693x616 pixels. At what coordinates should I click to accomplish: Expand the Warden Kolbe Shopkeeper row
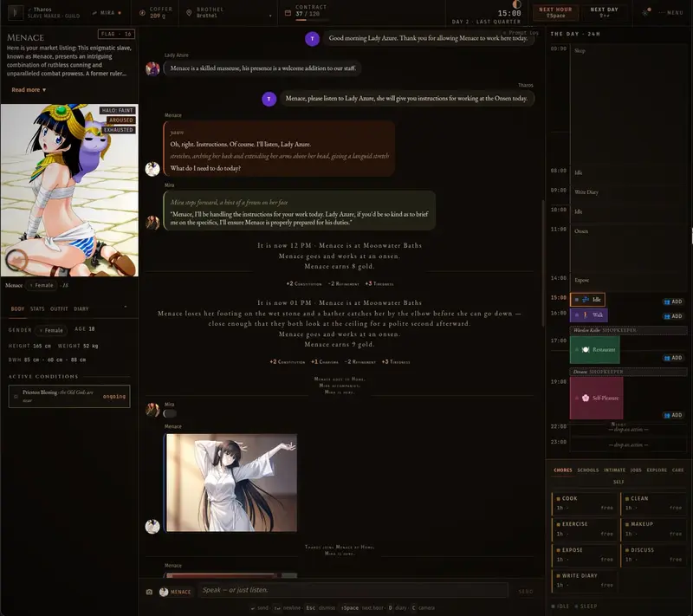pyautogui.click(x=628, y=330)
